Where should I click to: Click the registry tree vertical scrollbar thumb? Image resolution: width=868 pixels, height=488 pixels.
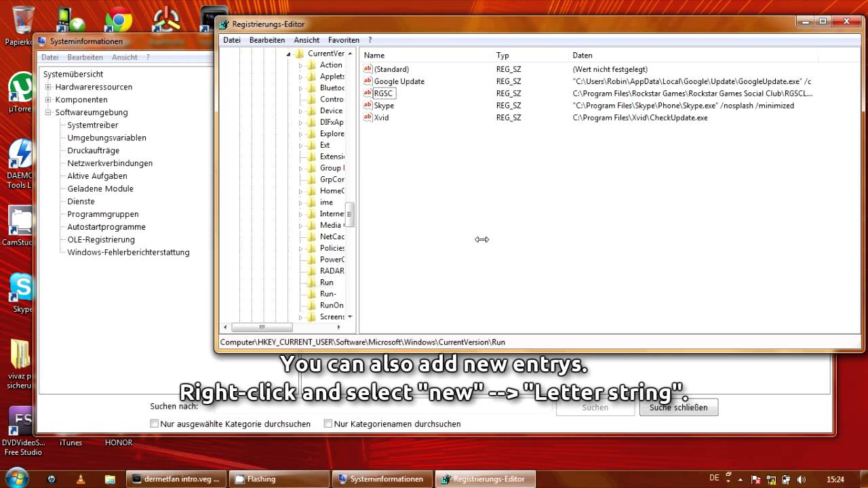click(350, 216)
